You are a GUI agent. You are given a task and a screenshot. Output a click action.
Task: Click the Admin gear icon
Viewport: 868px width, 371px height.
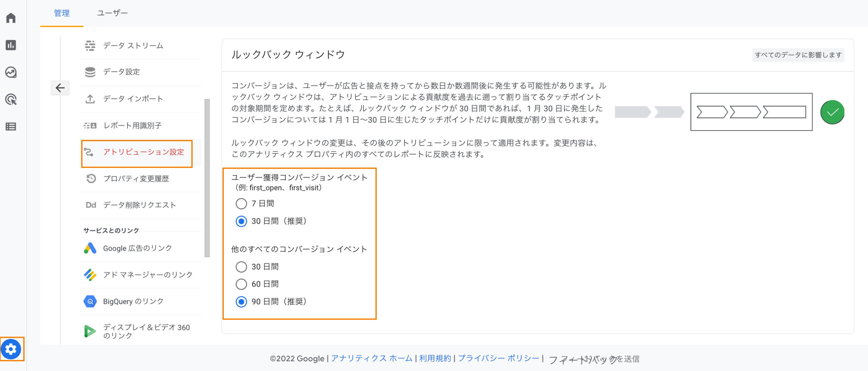coord(11,349)
